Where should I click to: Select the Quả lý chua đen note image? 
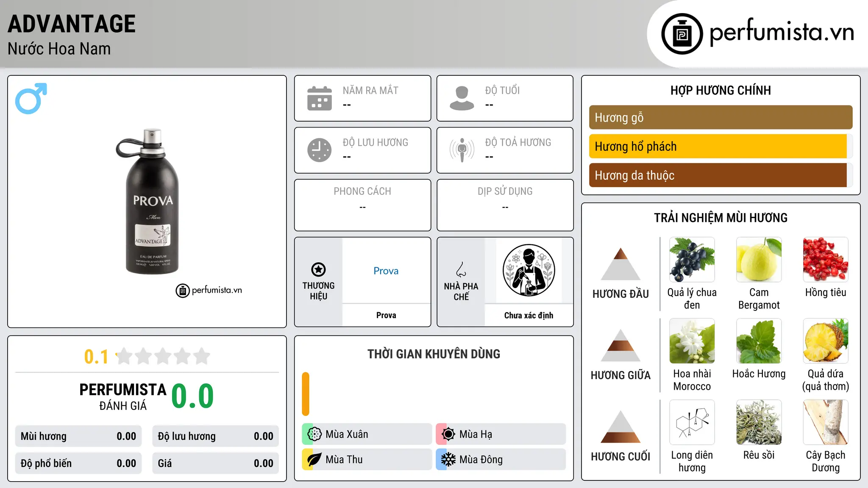coord(692,260)
